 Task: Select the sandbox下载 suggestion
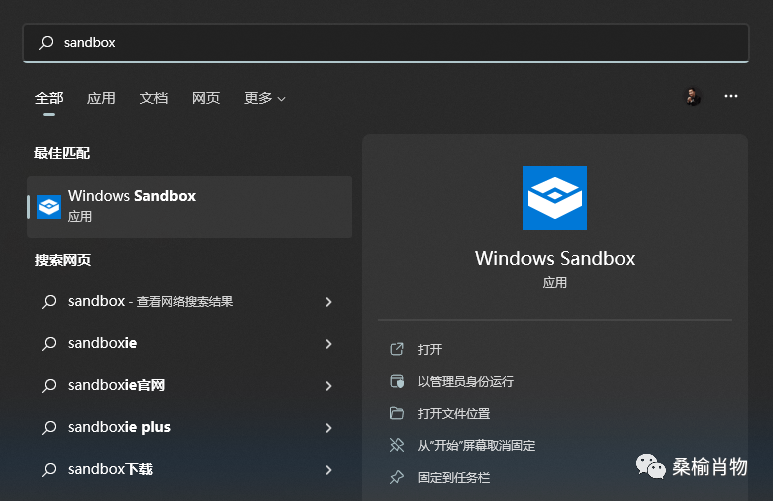point(190,469)
